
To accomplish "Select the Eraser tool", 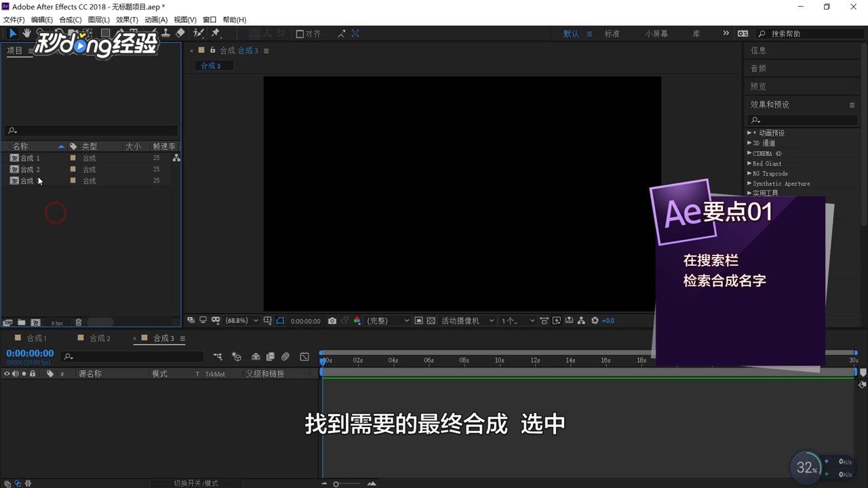I will 180,33.
